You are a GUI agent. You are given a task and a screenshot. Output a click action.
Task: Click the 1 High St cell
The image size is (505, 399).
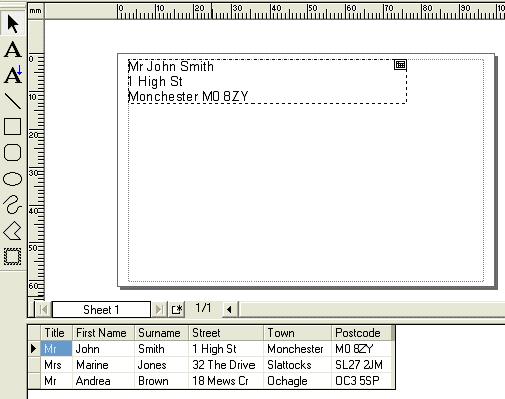[226, 349]
